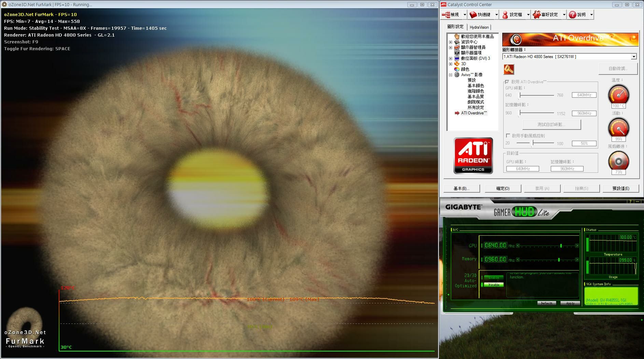Enable the 啟用手動風扇控制 manual fan checkbox

(508, 136)
